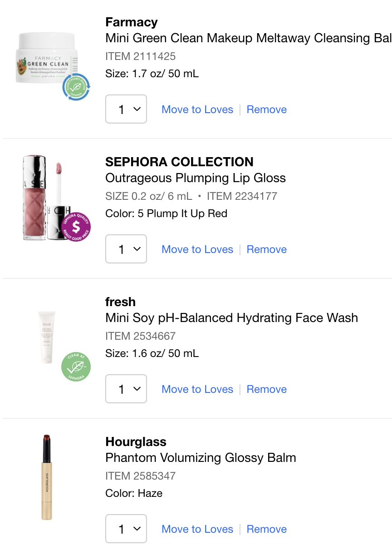Open the fresh Soy Face Wash image
This screenshot has height=555, width=392.
47,337
